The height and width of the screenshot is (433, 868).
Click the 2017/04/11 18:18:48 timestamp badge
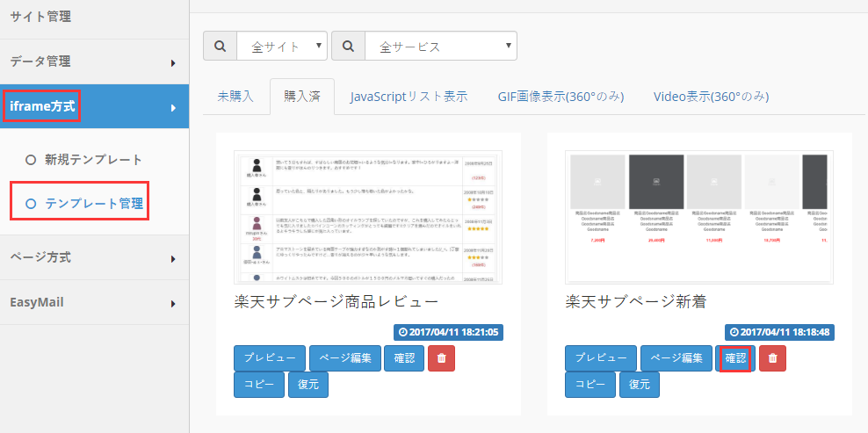click(x=779, y=332)
